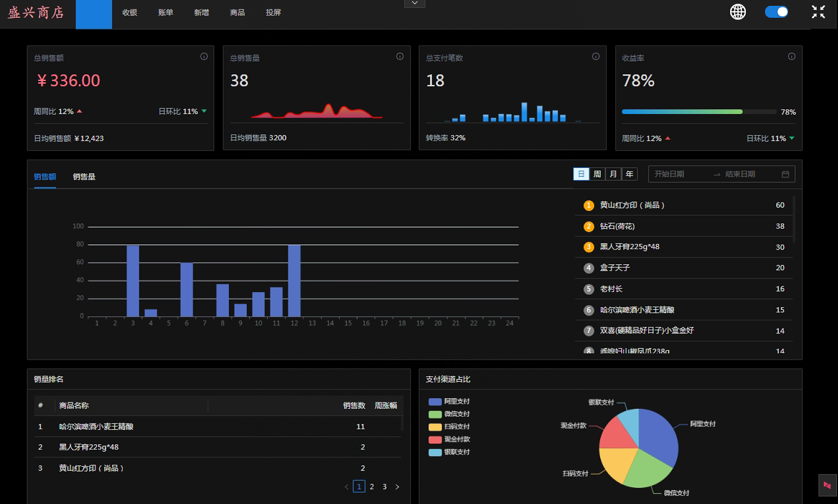The image size is (838, 504).
Task: Click the 总销售量 red area sparkline
Action: tap(317, 110)
